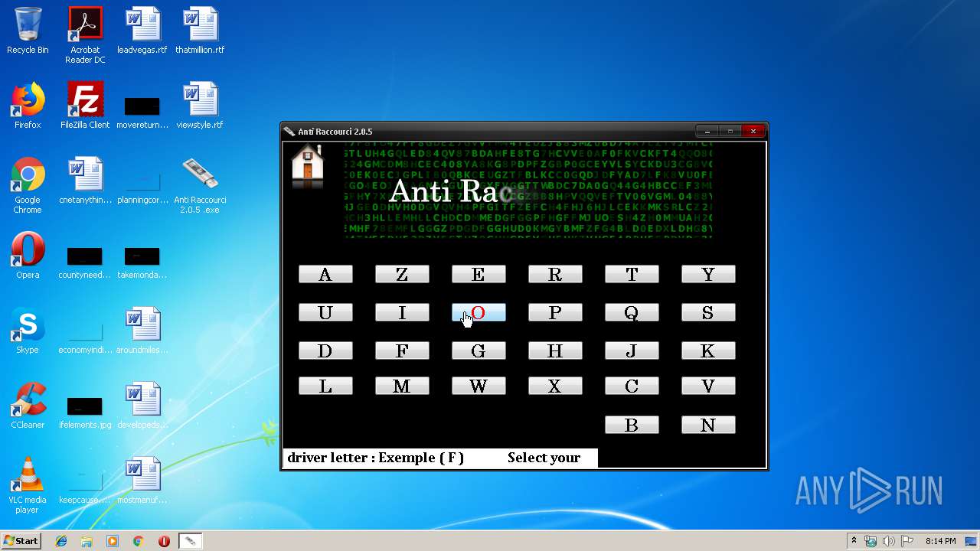Screen dimensions: 980x551
Task: Select mostmanuf document icon
Action: 142,481
